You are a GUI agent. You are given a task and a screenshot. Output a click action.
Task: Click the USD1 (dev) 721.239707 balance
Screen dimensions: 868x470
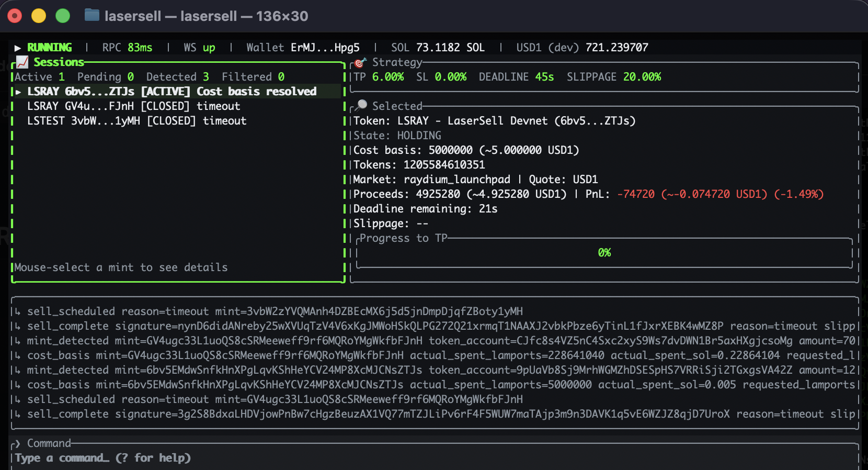pos(583,48)
